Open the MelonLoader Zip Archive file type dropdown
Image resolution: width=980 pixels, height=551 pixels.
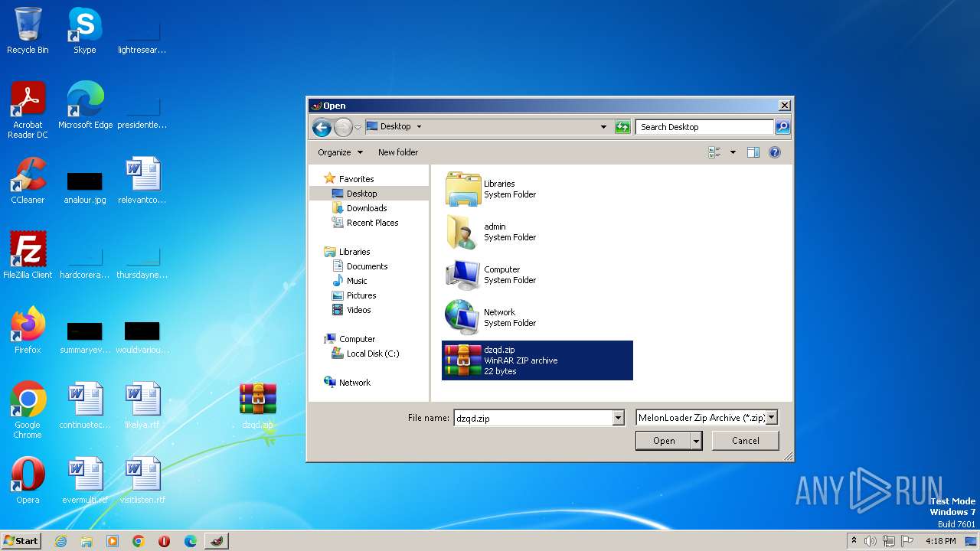pyautogui.click(x=707, y=418)
